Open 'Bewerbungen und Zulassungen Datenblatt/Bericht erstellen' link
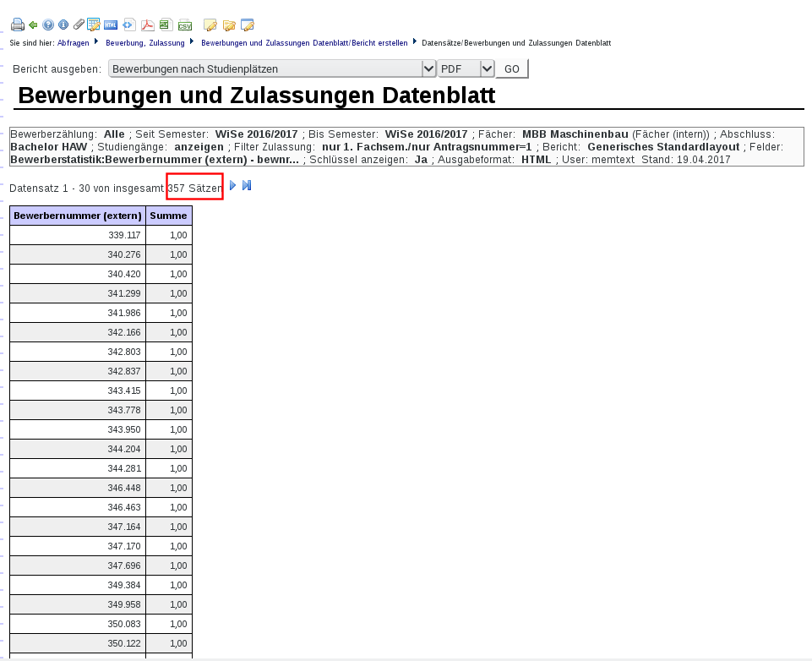Image resolution: width=812 pixels, height=661 pixels. [304, 43]
